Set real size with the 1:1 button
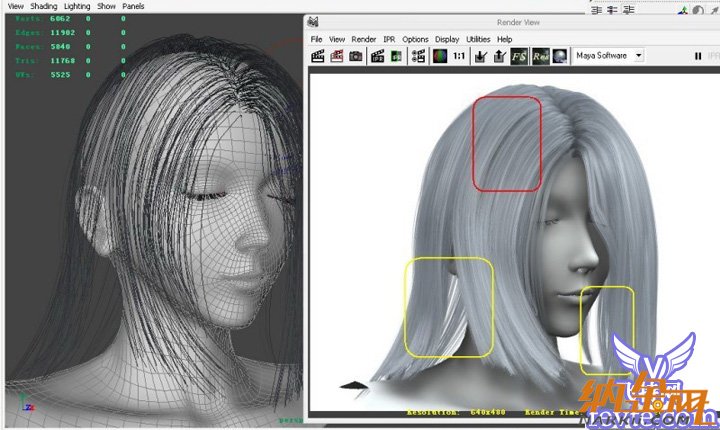720x430 pixels. 458,57
